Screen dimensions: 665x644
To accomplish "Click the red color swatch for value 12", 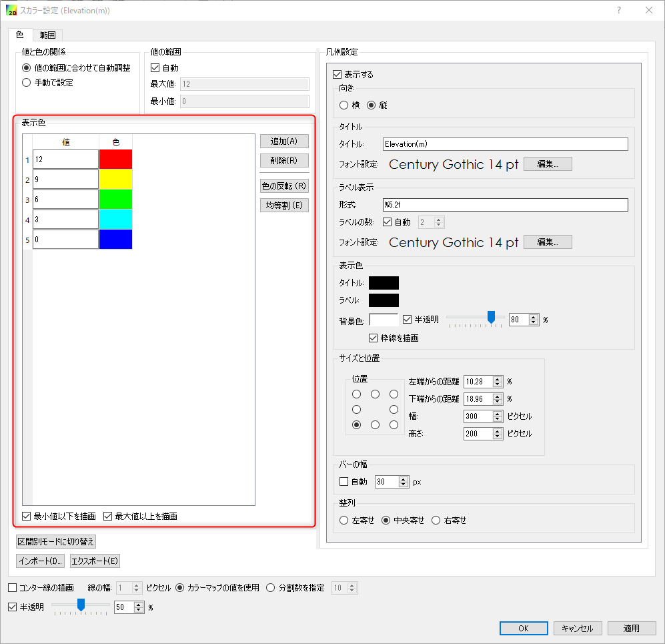I will pos(116,159).
